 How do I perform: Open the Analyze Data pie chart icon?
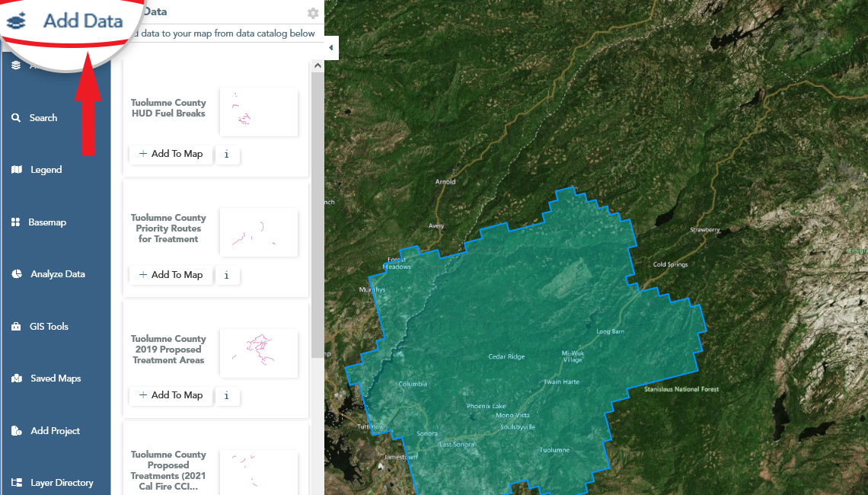coord(17,274)
